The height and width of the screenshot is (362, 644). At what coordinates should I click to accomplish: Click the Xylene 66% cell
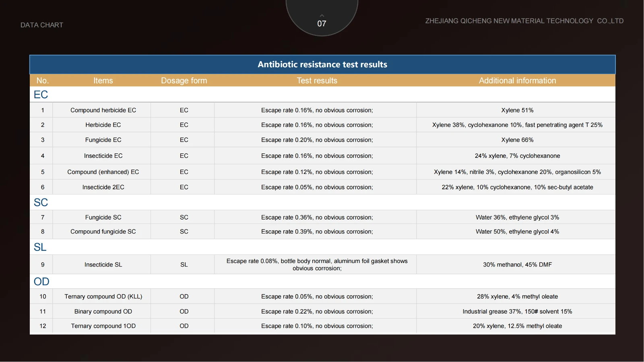(517, 140)
